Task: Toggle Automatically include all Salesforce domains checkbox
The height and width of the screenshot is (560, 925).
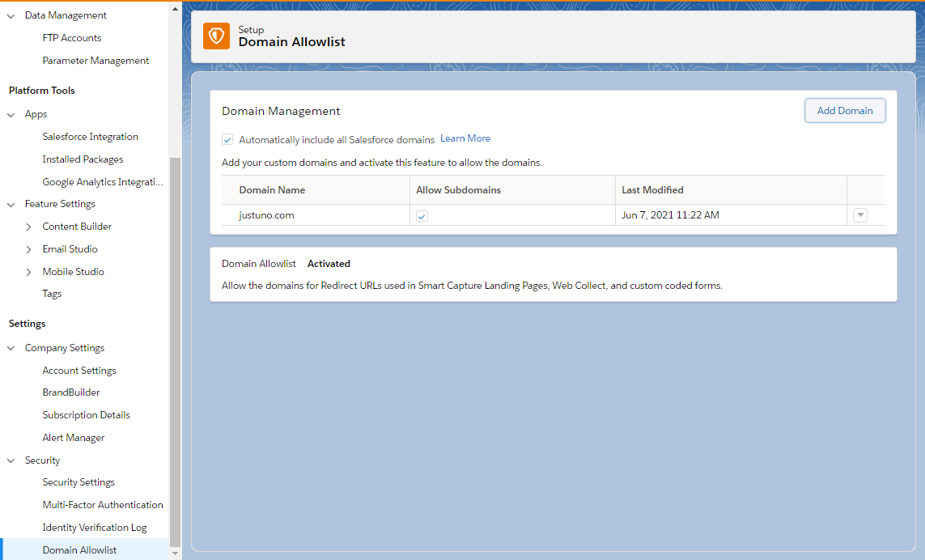Action: point(227,139)
